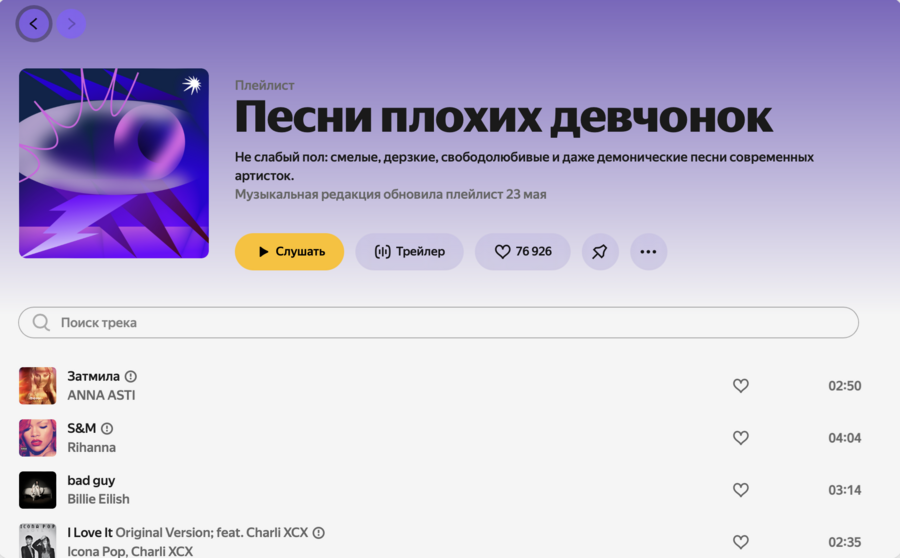This screenshot has width=900, height=558.
Task: Like the playlist with the 76 926 heart button
Action: 522,251
